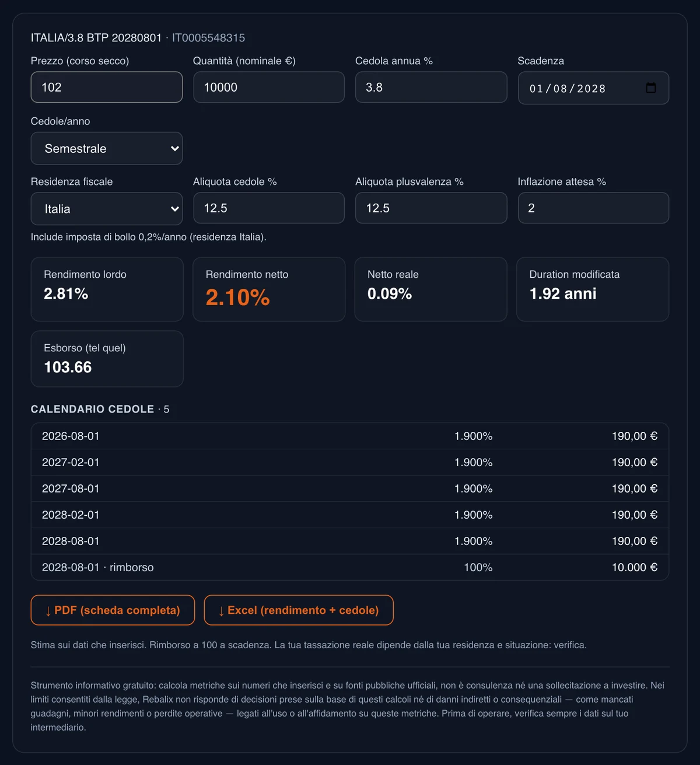Select the Cedola annua % field
The image size is (700, 765).
(431, 87)
